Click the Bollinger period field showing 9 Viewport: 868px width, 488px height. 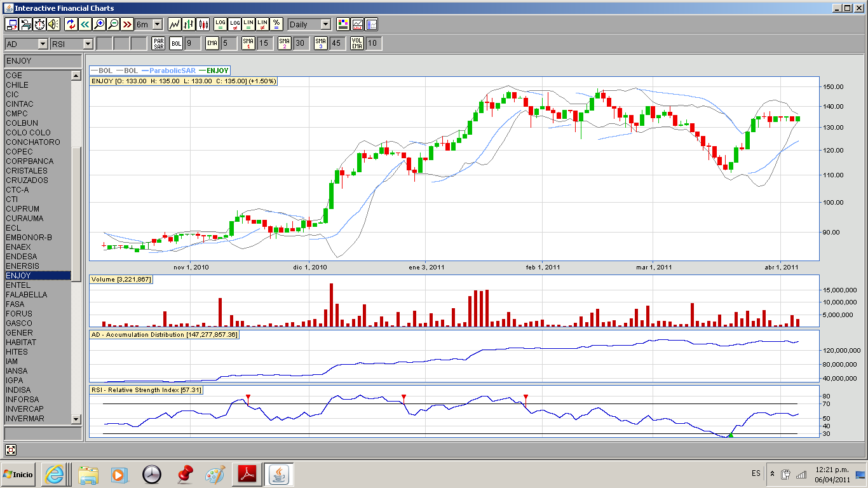click(193, 43)
